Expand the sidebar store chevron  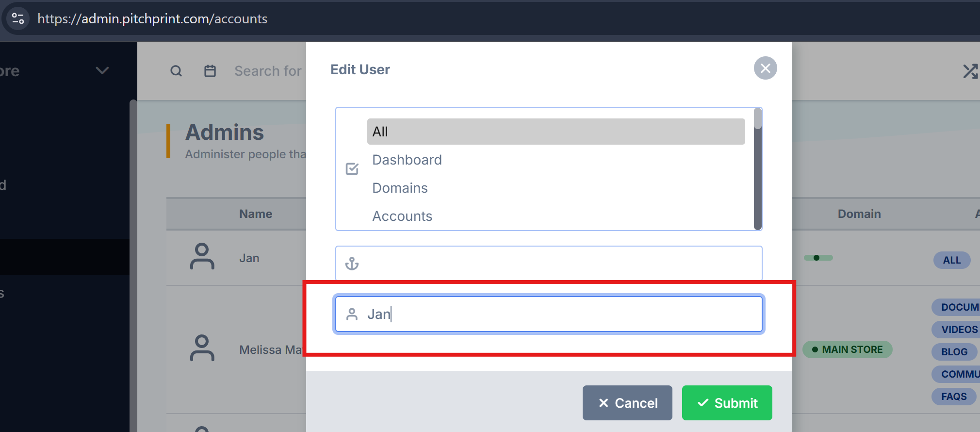pos(102,71)
